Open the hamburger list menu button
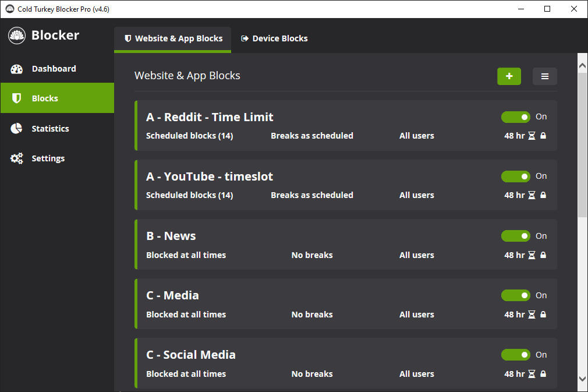 [544, 76]
